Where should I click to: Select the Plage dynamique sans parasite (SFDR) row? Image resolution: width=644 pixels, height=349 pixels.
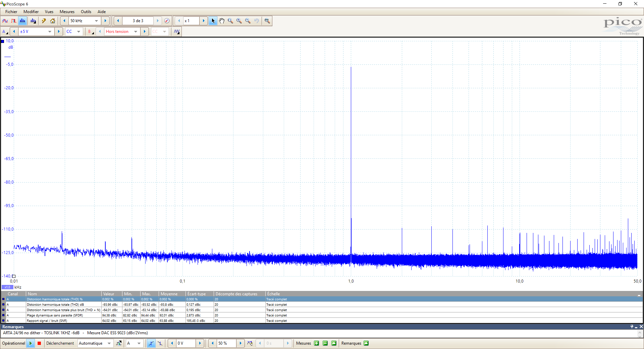[322, 315]
